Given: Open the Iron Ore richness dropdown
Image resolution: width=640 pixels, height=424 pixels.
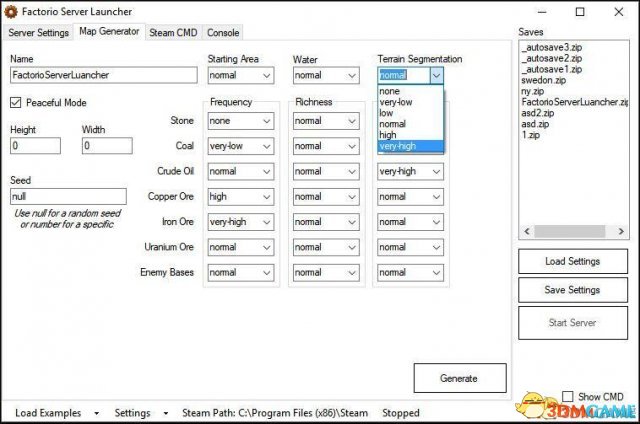Looking at the screenshot, I should tap(326, 222).
